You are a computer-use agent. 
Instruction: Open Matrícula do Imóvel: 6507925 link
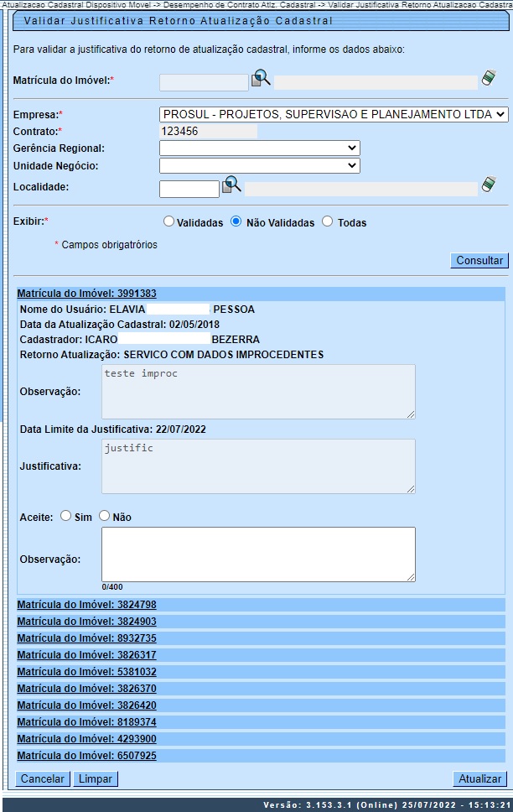pos(86,756)
